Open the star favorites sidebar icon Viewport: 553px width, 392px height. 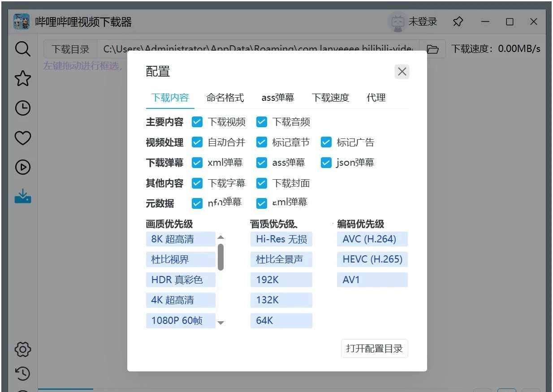click(x=22, y=78)
